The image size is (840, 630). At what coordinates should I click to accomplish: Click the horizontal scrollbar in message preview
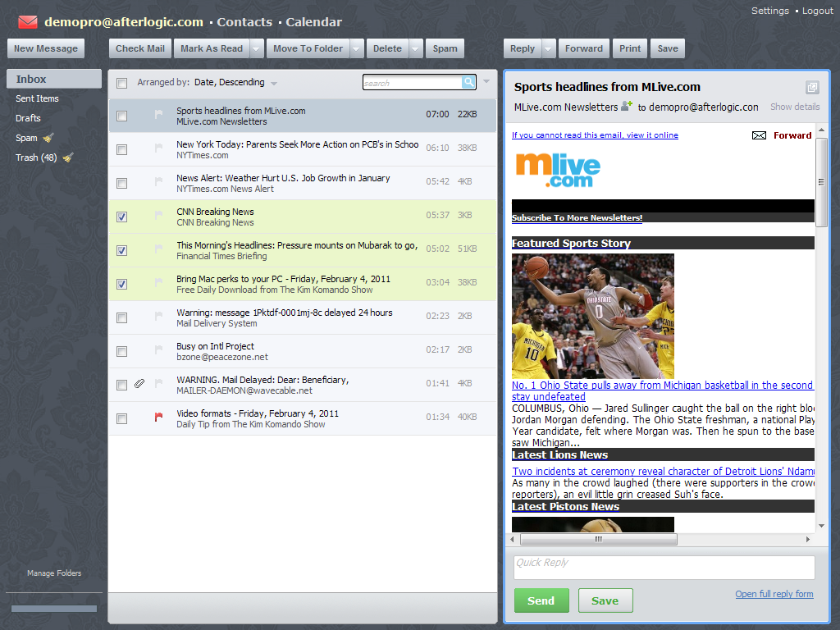click(x=599, y=540)
